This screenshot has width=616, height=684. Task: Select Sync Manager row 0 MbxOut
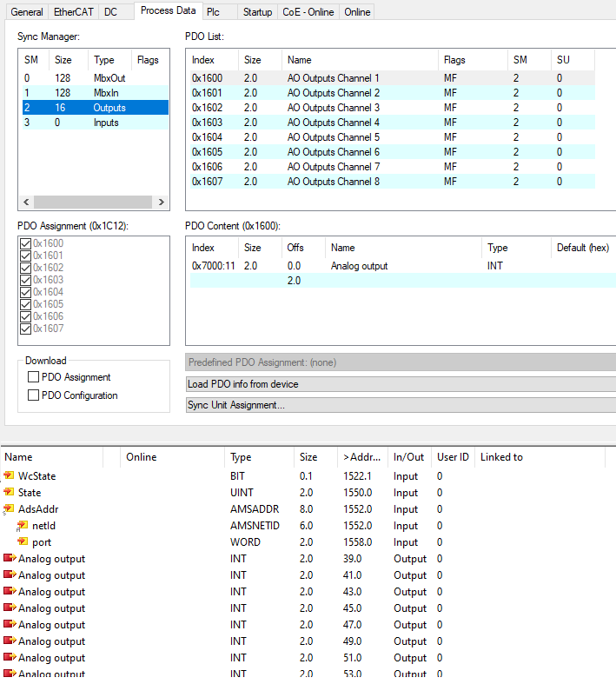(x=95, y=78)
